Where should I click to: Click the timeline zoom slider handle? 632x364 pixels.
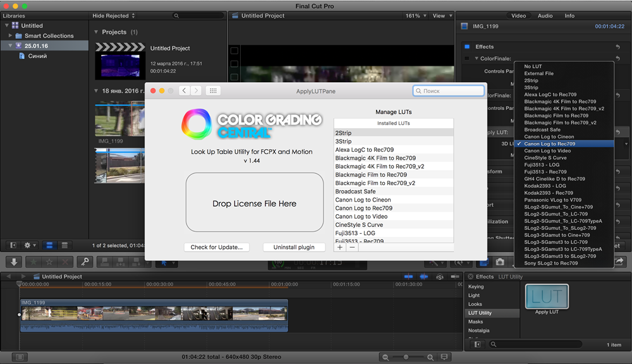coord(405,357)
